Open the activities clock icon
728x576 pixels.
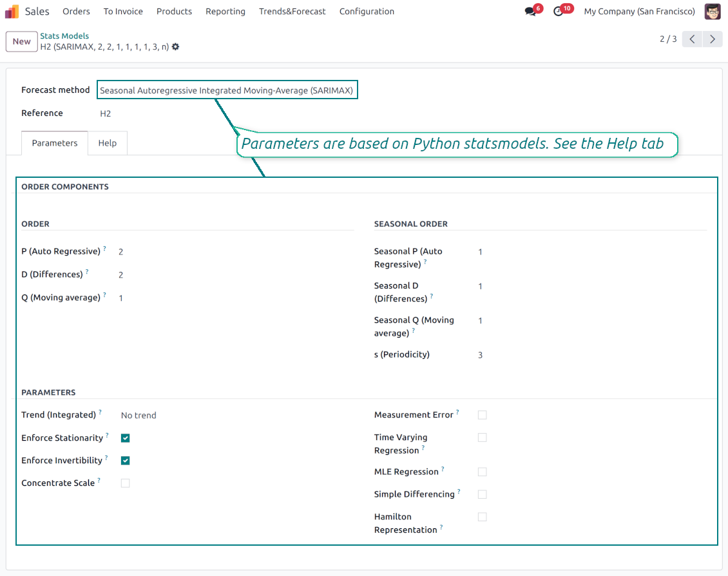tap(559, 12)
